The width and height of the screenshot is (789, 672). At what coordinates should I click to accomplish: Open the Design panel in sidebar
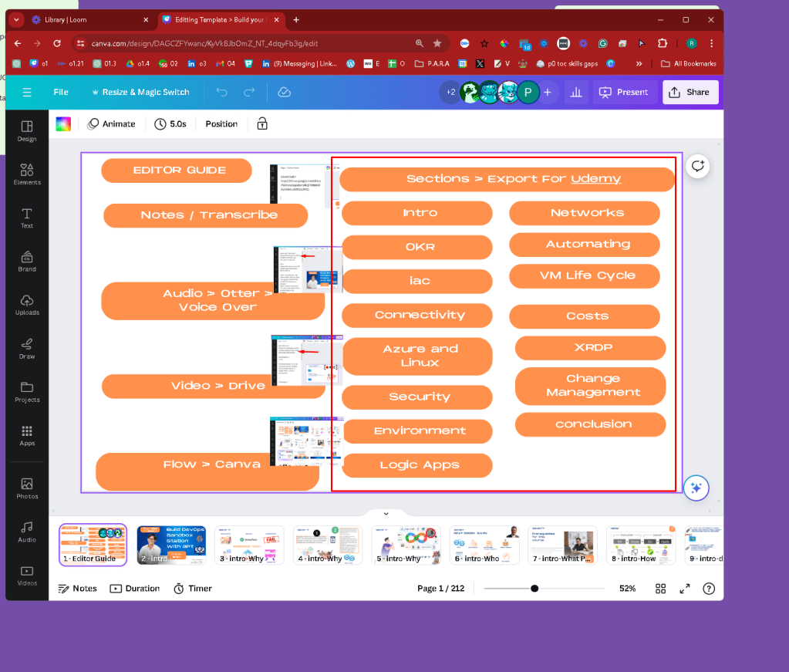(x=27, y=131)
